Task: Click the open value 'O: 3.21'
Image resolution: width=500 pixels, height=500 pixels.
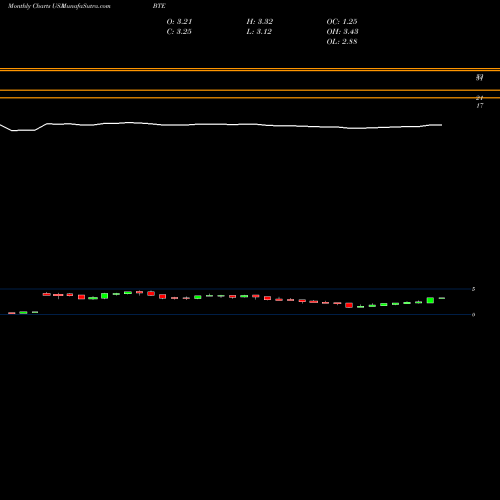Action: [x=179, y=22]
